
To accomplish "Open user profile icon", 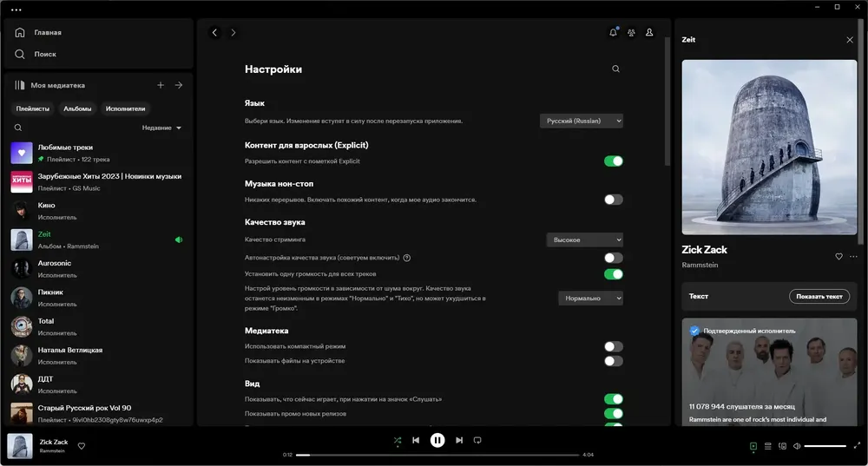I will coord(649,33).
